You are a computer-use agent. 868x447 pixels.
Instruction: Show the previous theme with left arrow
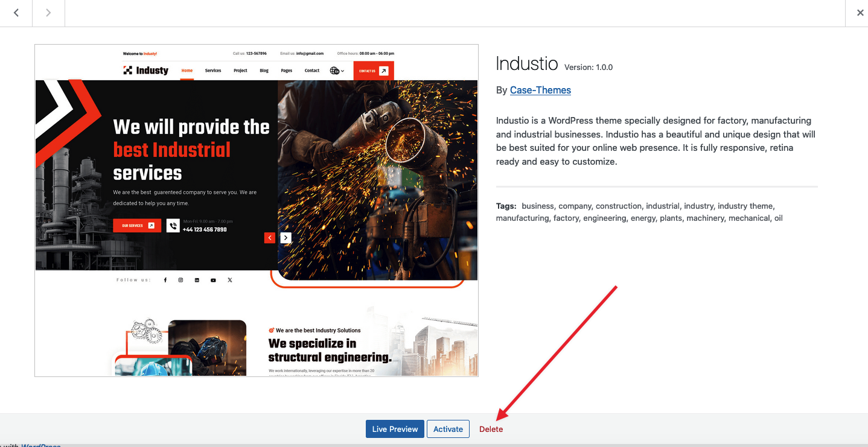click(16, 13)
